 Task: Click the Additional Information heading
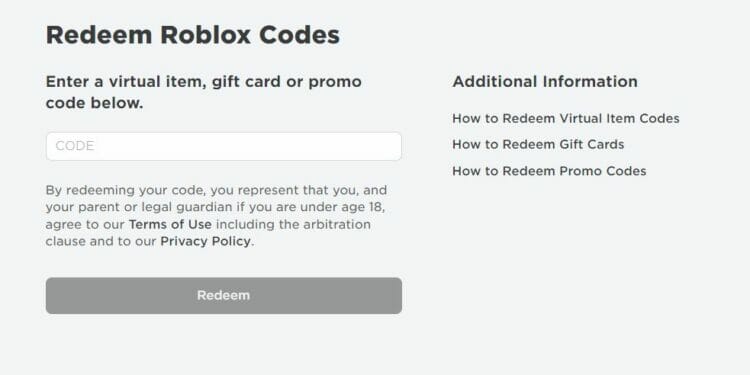[545, 81]
